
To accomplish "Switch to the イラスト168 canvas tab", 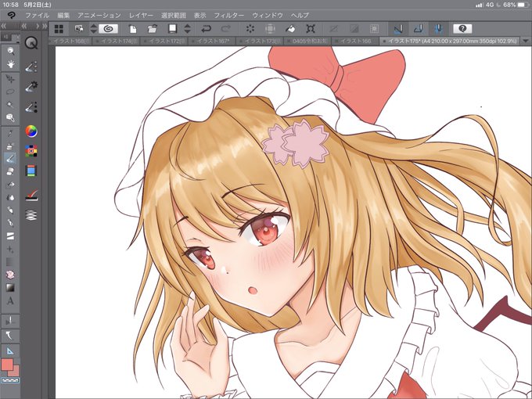I will tap(70, 41).
